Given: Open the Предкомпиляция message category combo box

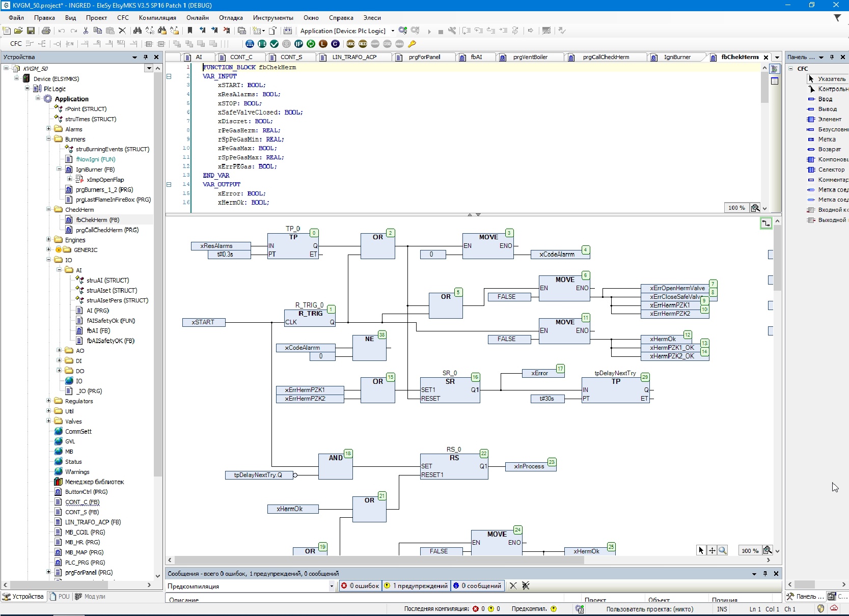Looking at the screenshot, I should point(251,586).
